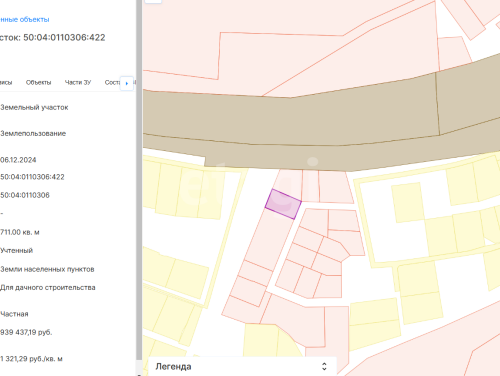The width and height of the screenshot is (500, 376).
Task: Select cadastral cost 939 437,19 руб.
Action: click(26, 332)
